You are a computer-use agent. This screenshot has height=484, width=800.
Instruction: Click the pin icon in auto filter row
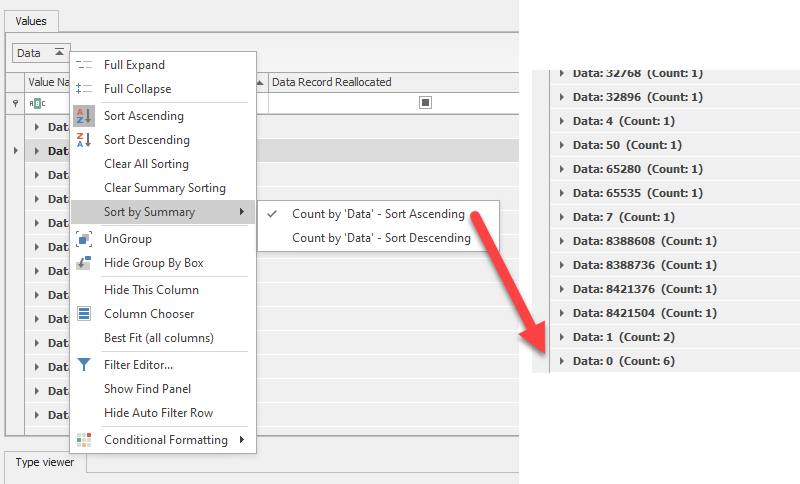click(15, 104)
